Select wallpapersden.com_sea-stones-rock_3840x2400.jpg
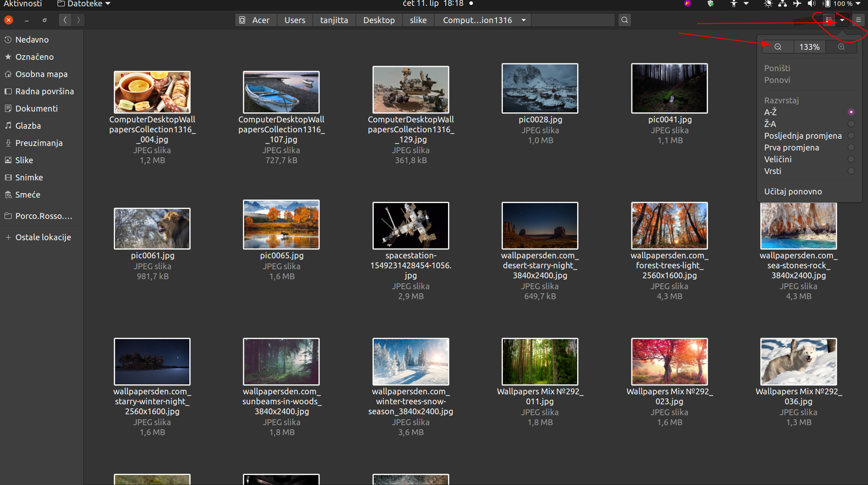Viewport: 868px width, 485px height. [x=799, y=225]
